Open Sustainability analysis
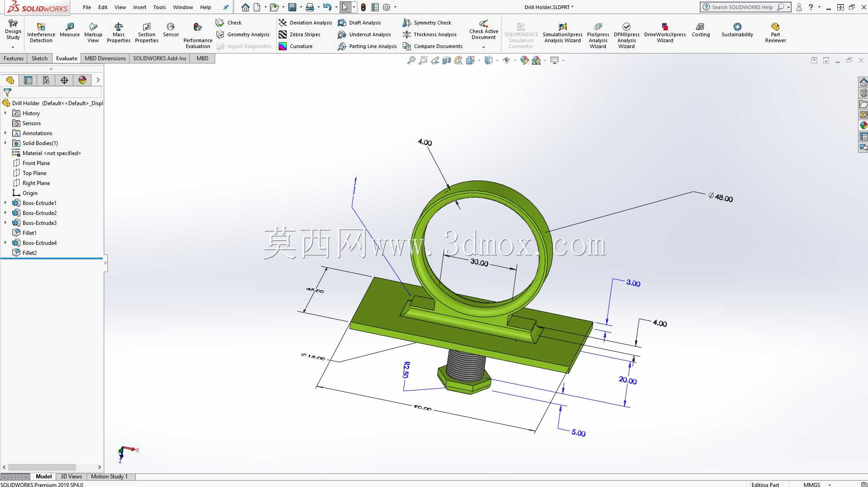This screenshot has height=487, width=868. (x=737, y=30)
